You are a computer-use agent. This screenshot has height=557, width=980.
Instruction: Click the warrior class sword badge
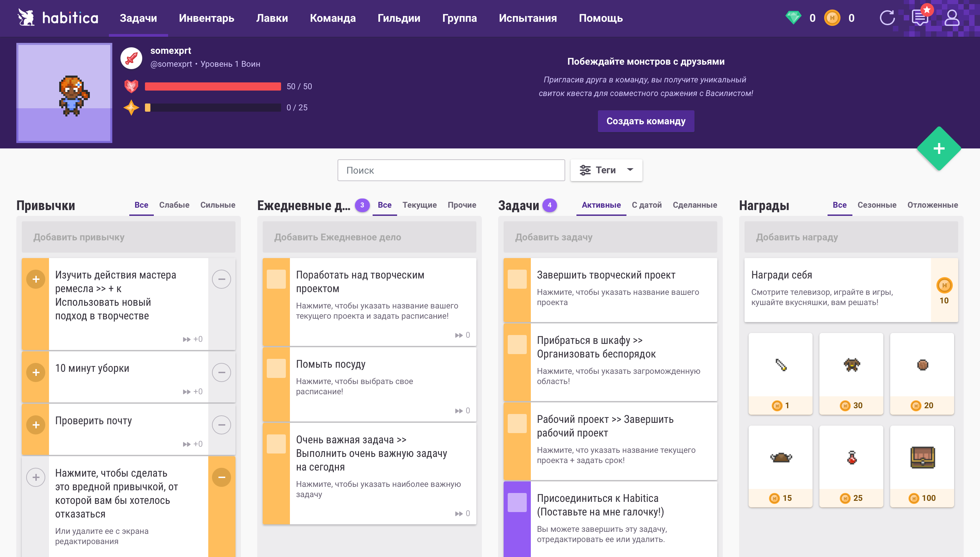(x=131, y=58)
